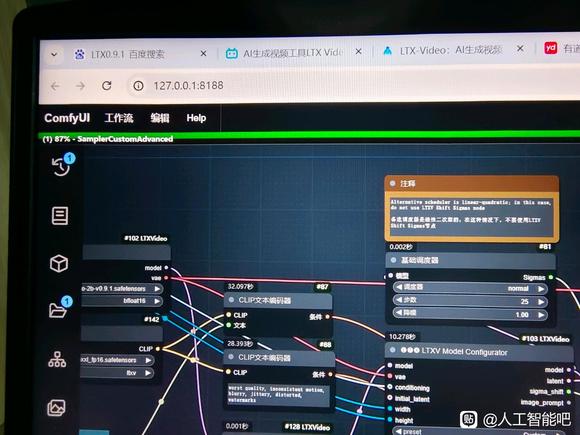Open the node map hierarchy icon
580x435 pixels.
57,359
